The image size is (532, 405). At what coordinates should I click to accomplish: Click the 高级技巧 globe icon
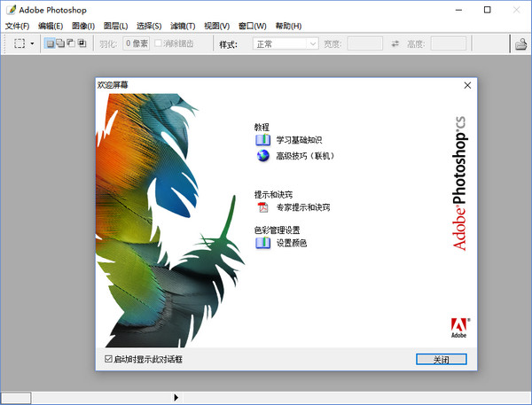coord(262,156)
